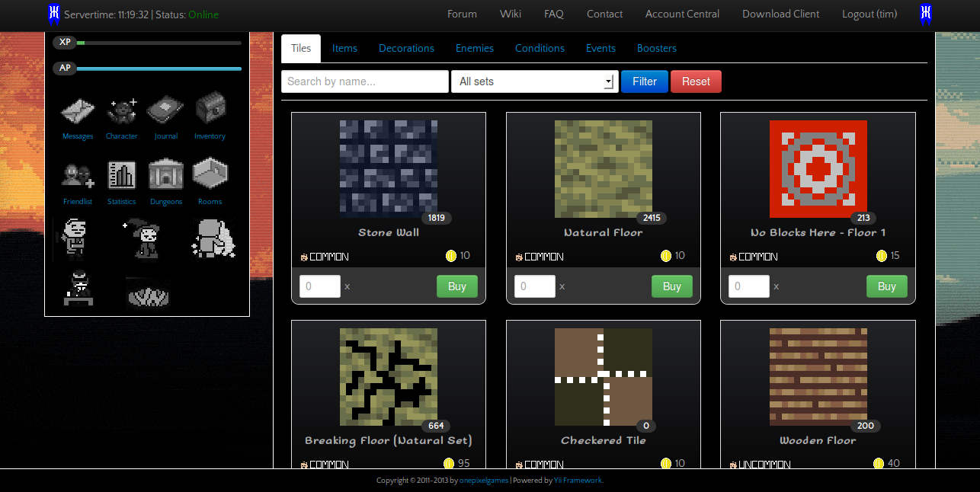
Task: Click the bald arms-crossed character sprite
Action: pos(75,239)
